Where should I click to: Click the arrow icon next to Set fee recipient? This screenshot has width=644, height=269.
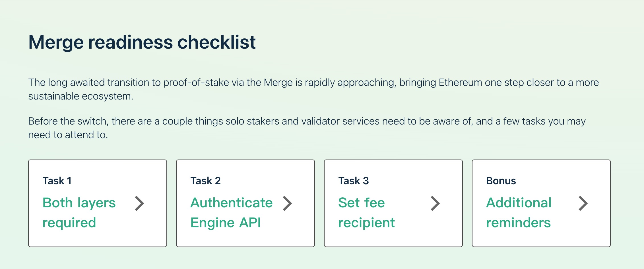[x=435, y=203]
